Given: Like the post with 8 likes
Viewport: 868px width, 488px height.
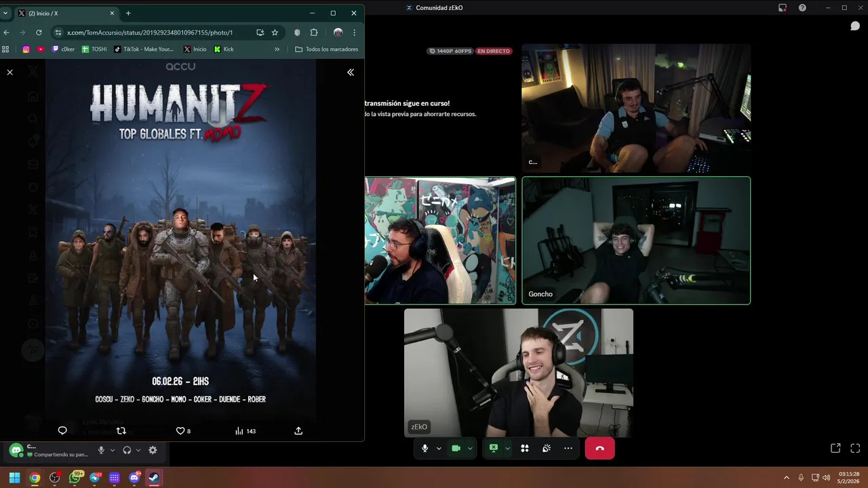Looking at the screenshot, I should pyautogui.click(x=183, y=430).
